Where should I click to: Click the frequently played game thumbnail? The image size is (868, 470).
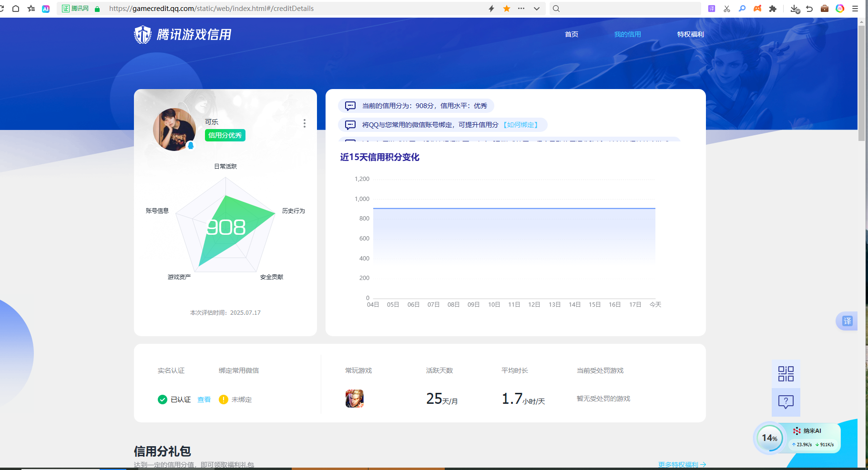click(x=354, y=399)
